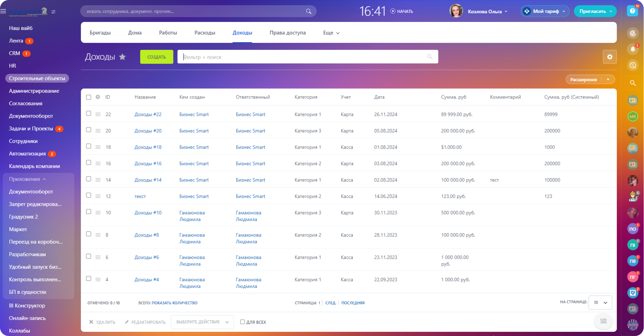The image size is (644, 336).
Task: Go to Последняя page link
Action: [x=353, y=303]
